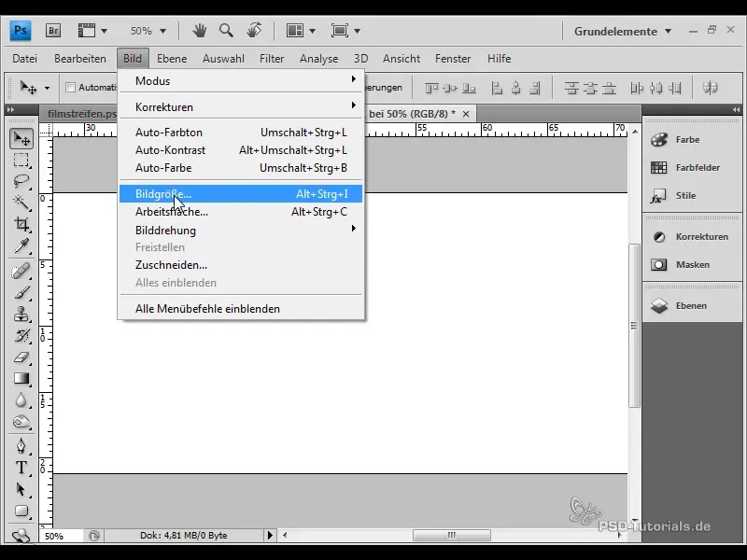Open the Grundelemente workspace dropdown
The image size is (747, 560).
click(623, 32)
